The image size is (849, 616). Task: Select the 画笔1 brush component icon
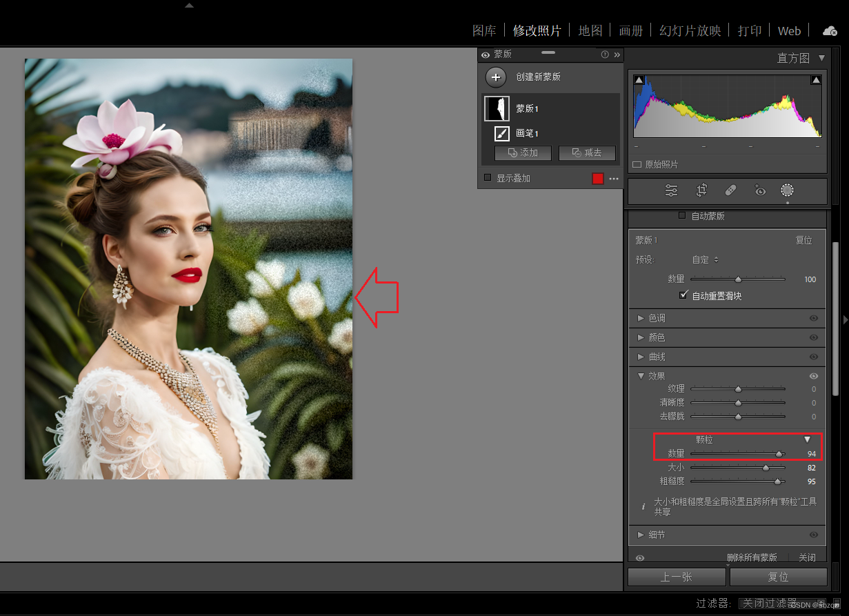pyautogui.click(x=501, y=133)
